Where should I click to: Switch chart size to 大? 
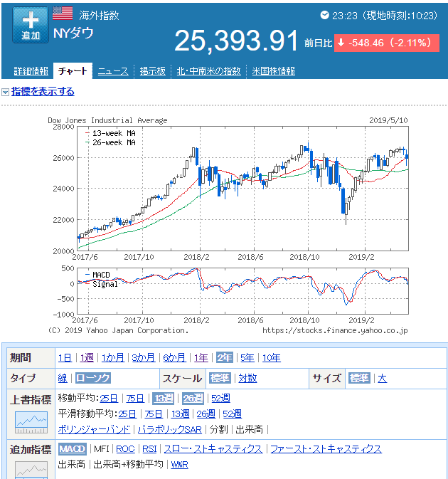[383, 378]
